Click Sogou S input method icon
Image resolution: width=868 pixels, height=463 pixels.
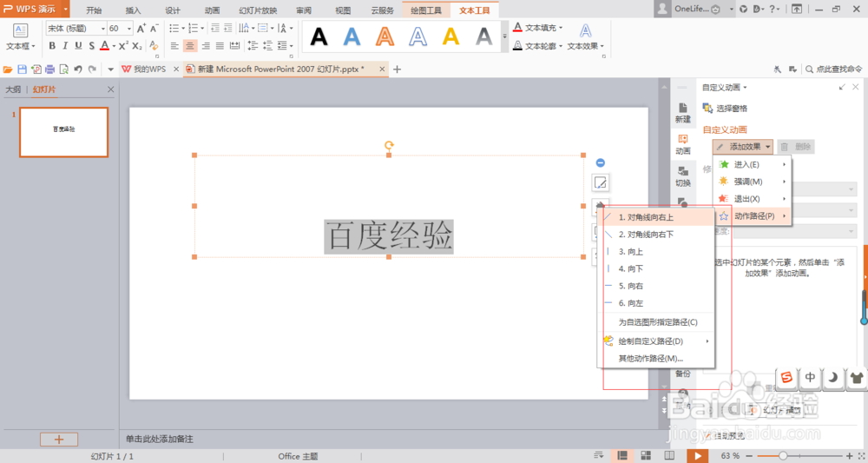pos(786,377)
